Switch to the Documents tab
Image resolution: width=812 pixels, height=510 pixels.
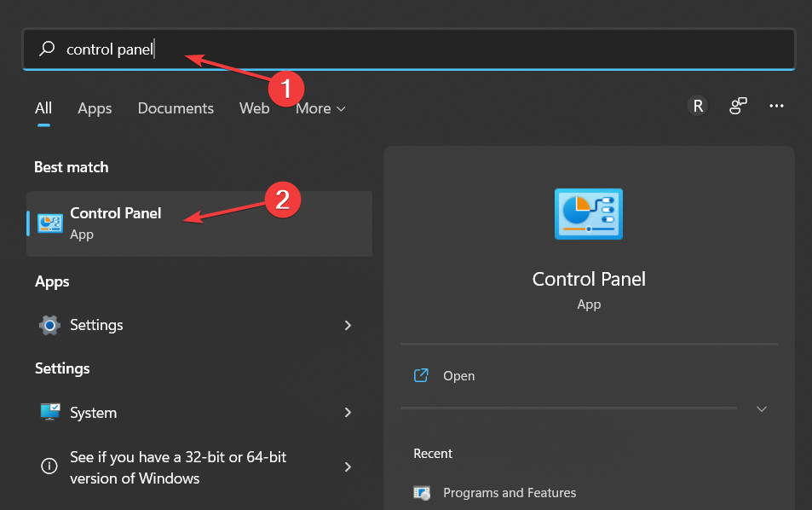point(175,108)
